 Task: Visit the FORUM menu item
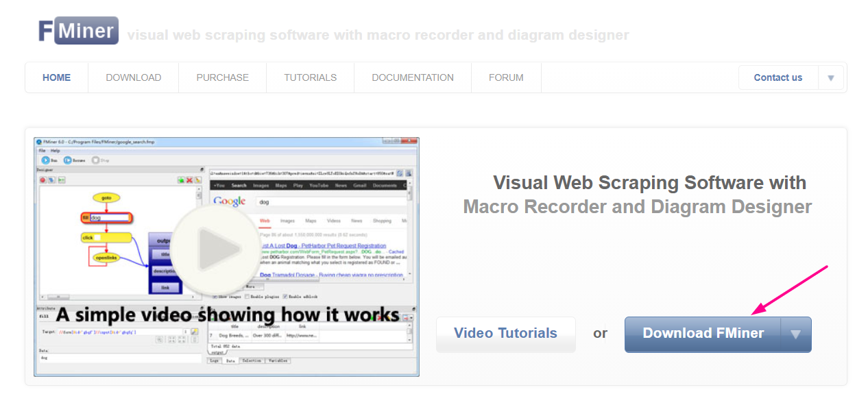pos(506,77)
